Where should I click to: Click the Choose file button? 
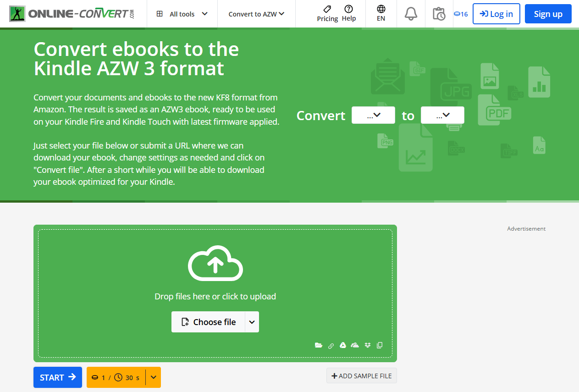tap(209, 322)
